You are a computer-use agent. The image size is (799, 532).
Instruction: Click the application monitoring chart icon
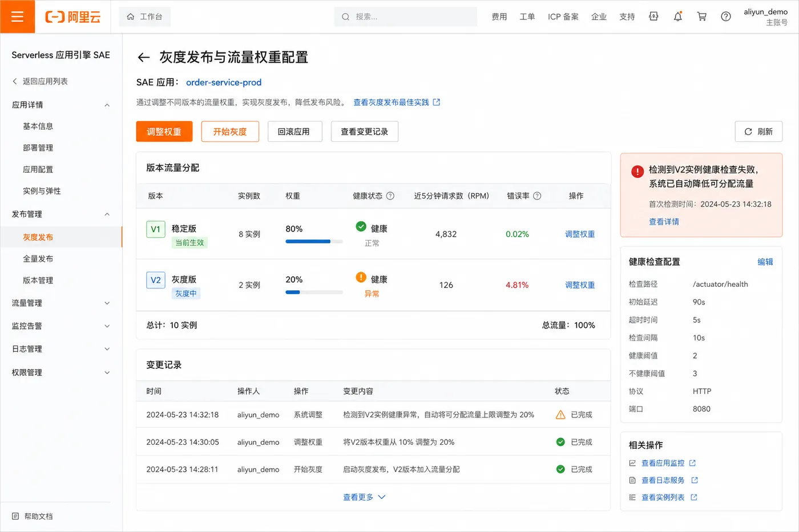[x=632, y=463]
